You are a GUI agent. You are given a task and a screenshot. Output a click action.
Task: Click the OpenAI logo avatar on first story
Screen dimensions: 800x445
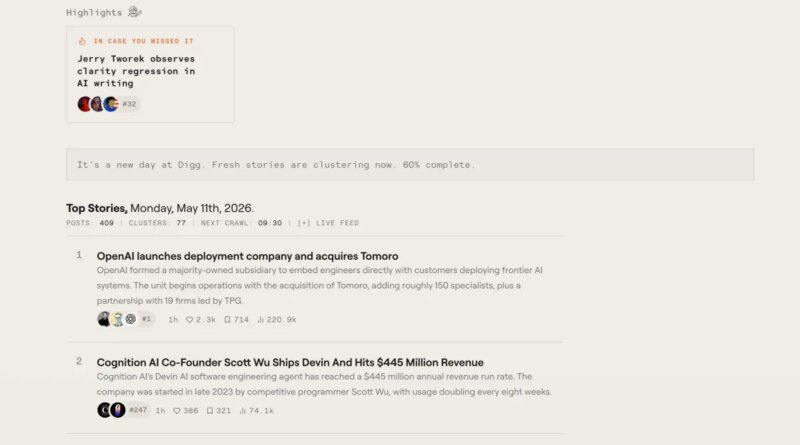pos(131,319)
